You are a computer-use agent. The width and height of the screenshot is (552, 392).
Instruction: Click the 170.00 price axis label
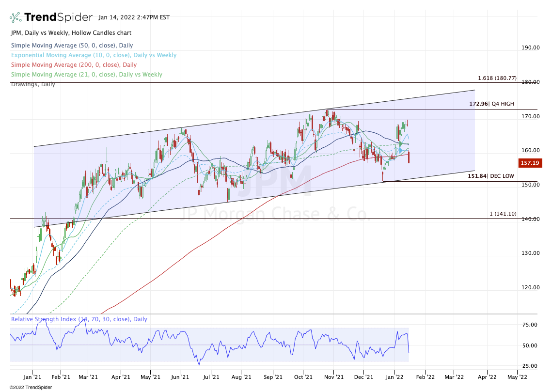pyautogui.click(x=531, y=116)
